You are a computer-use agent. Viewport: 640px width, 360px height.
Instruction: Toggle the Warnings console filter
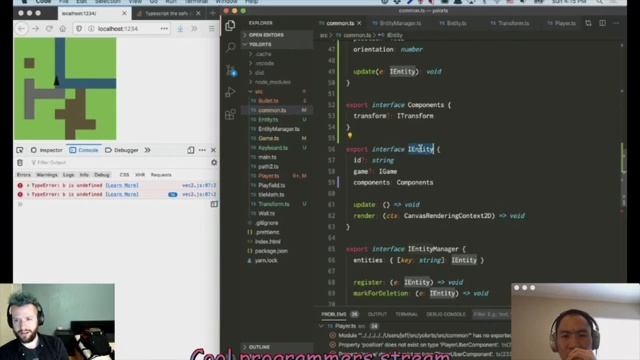coord(47,175)
